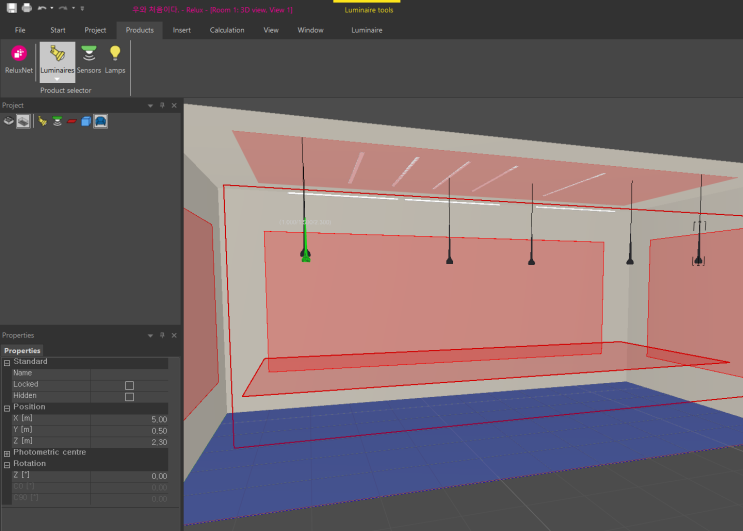Expand the Photometric centre section

coord(7,453)
